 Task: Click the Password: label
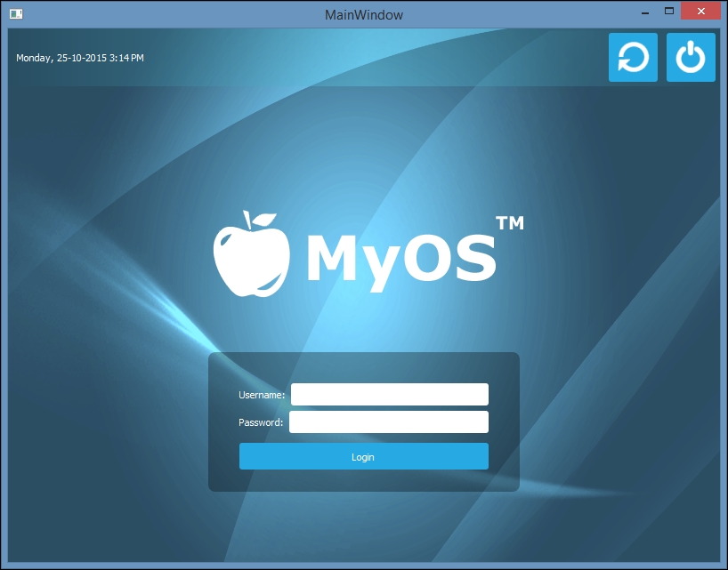261,422
